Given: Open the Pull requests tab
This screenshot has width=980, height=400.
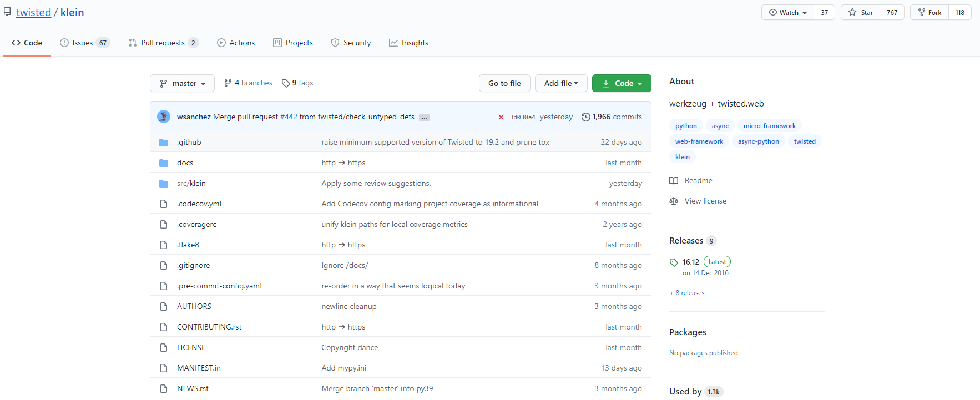Looking at the screenshot, I should coord(163,43).
